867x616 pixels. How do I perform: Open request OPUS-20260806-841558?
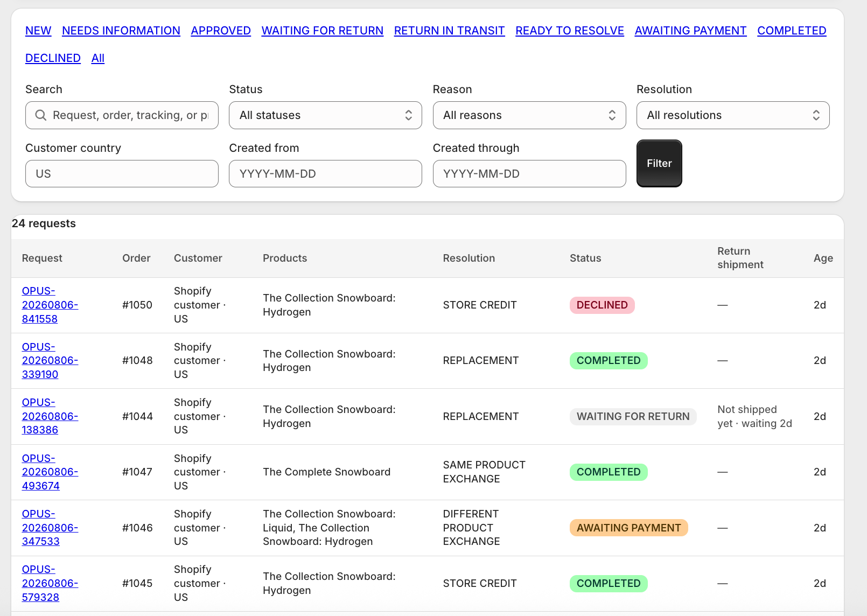pos(50,305)
